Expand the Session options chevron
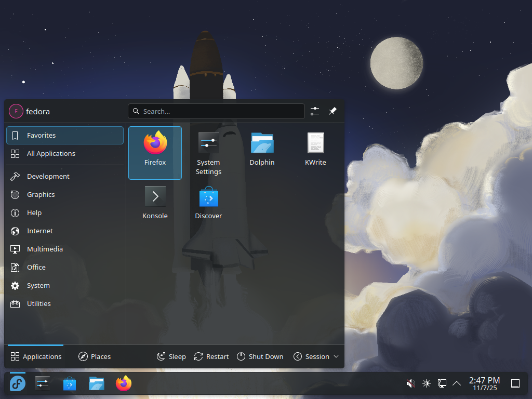532x399 pixels. coord(337,356)
